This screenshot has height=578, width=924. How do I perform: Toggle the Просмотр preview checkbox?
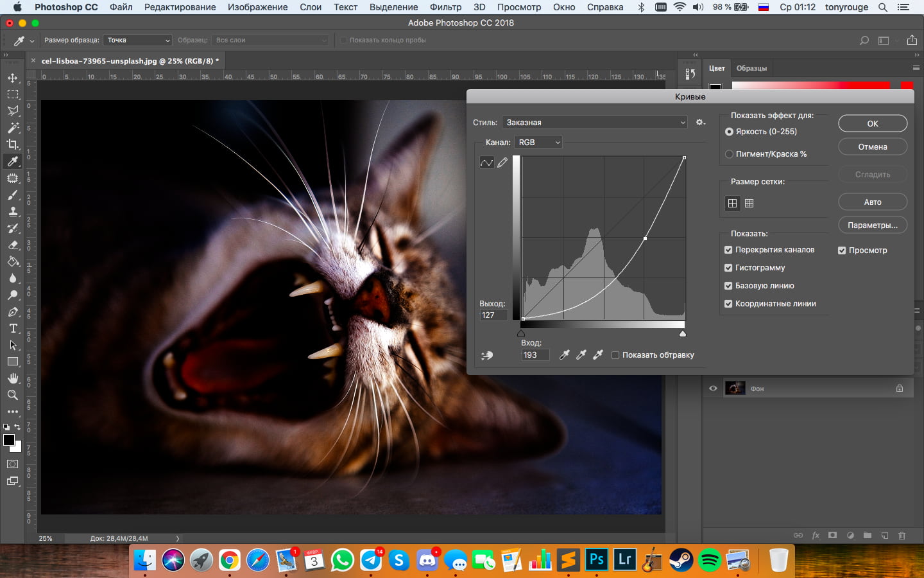842,250
